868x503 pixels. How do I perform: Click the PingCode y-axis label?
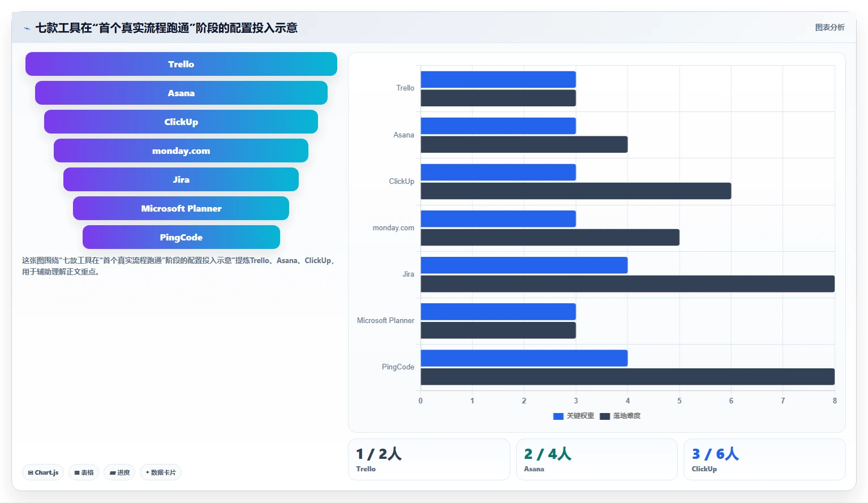coord(398,367)
